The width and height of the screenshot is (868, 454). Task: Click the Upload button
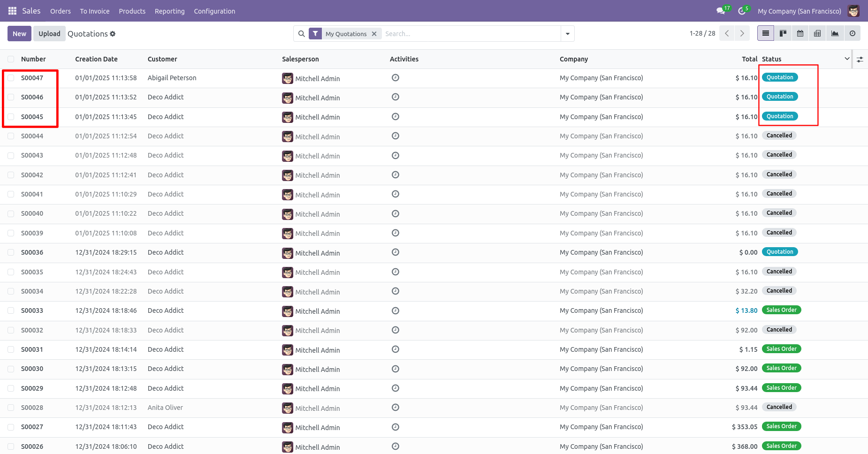pos(49,33)
